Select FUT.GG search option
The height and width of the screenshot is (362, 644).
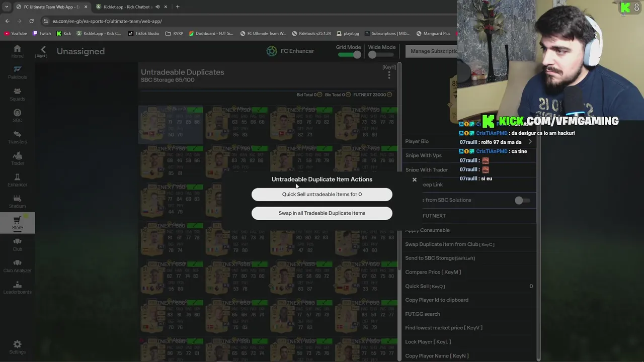[x=469, y=314]
